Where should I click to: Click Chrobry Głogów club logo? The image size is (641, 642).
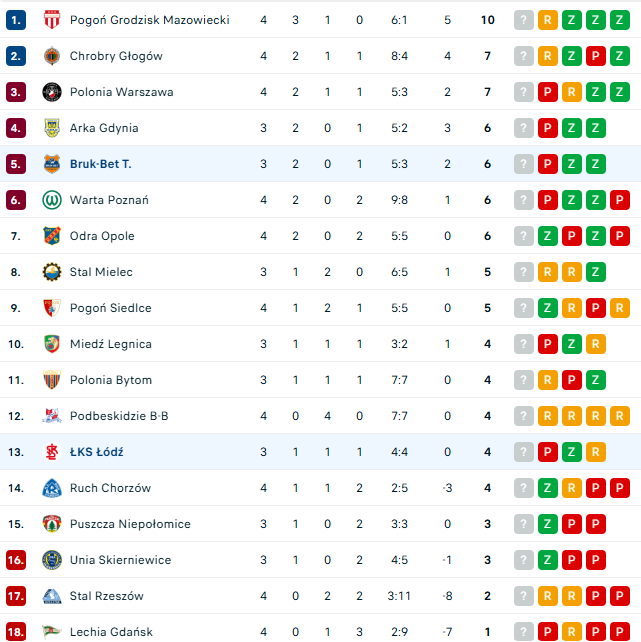click(x=52, y=56)
